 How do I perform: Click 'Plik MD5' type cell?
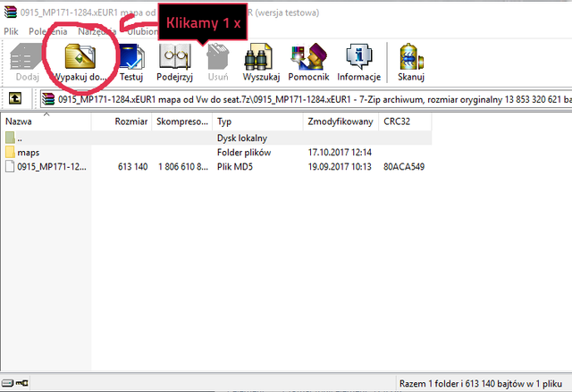(x=235, y=167)
